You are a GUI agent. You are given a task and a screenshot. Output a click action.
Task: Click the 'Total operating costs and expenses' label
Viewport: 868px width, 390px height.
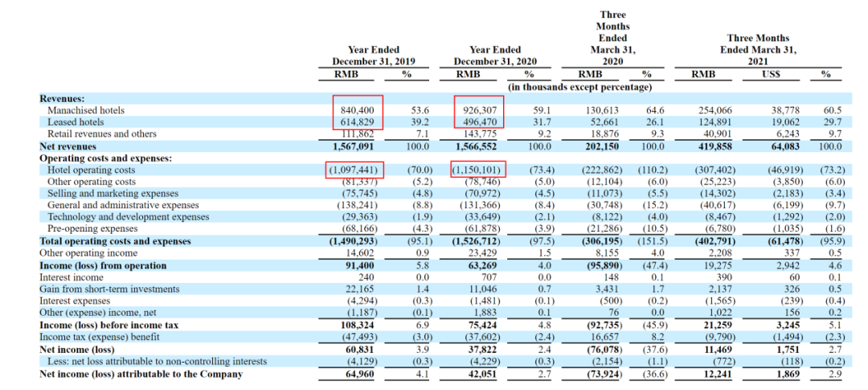pyautogui.click(x=115, y=241)
